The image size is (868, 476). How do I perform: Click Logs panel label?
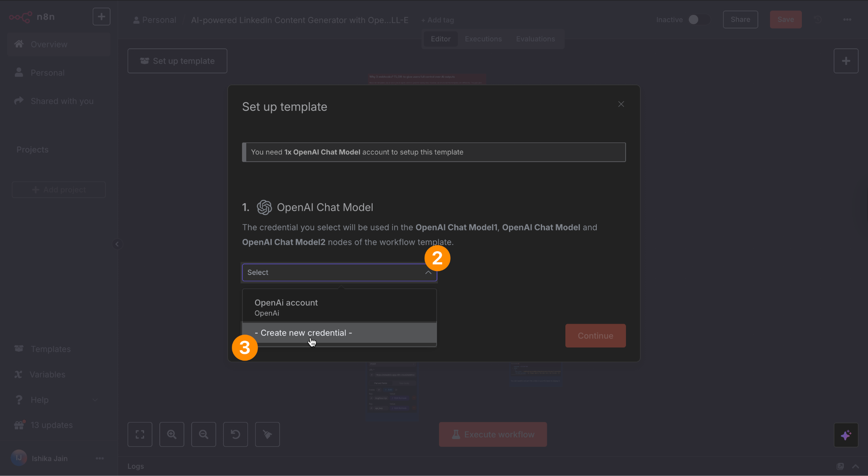[136, 466]
